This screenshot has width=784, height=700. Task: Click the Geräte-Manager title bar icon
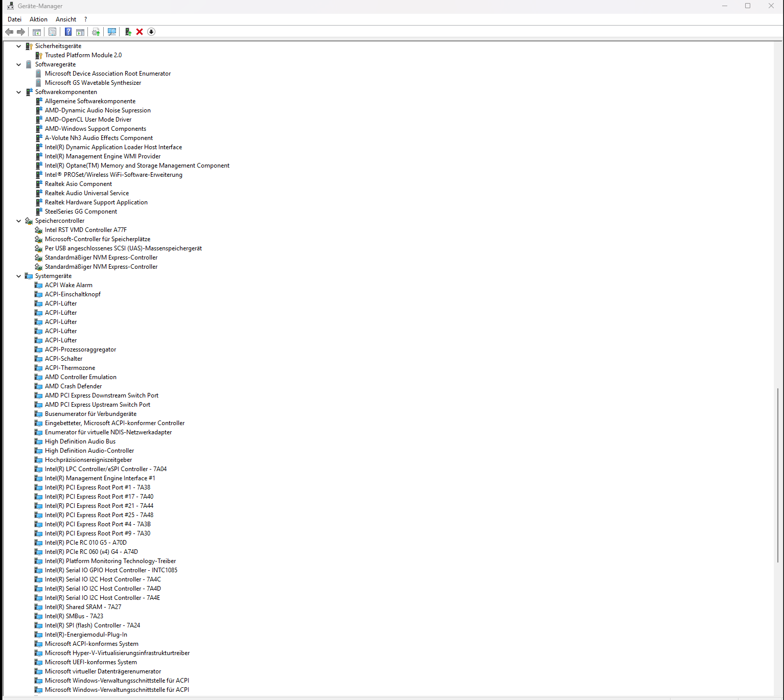coord(10,6)
